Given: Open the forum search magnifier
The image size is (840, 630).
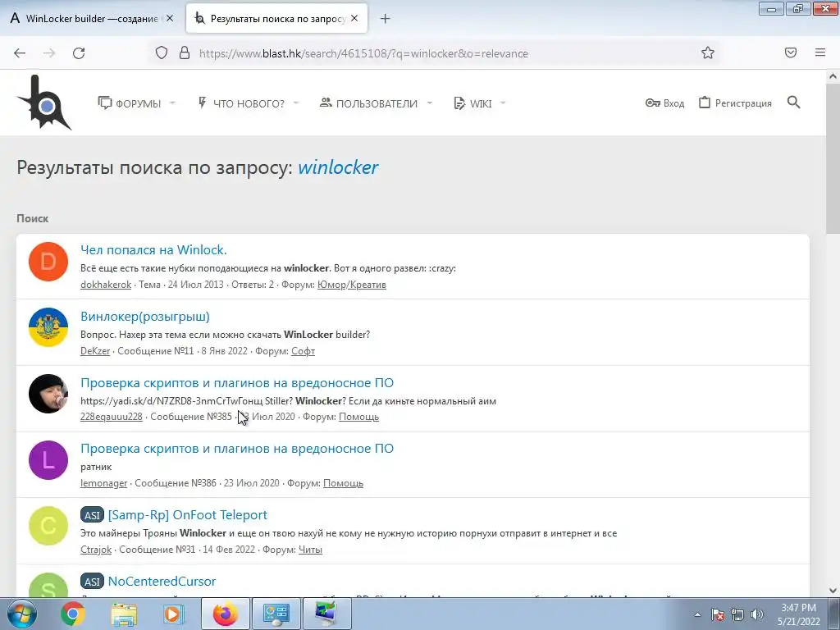Looking at the screenshot, I should [793, 103].
